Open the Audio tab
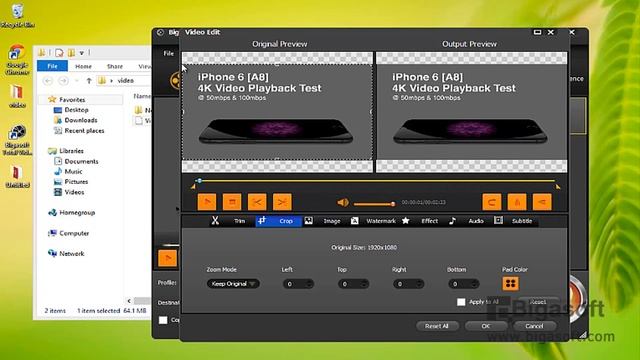Image resolution: width=640 pixels, height=360 pixels. [x=476, y=221]
